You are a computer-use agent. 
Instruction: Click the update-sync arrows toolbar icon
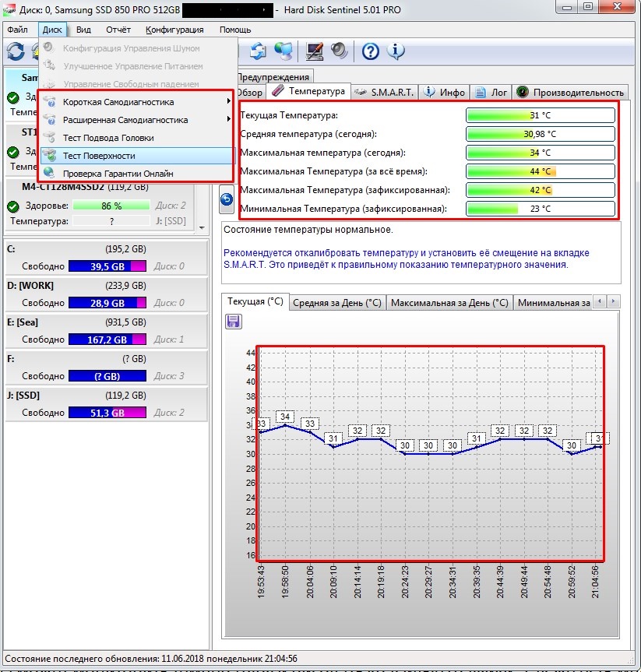(x=258, y=51)
